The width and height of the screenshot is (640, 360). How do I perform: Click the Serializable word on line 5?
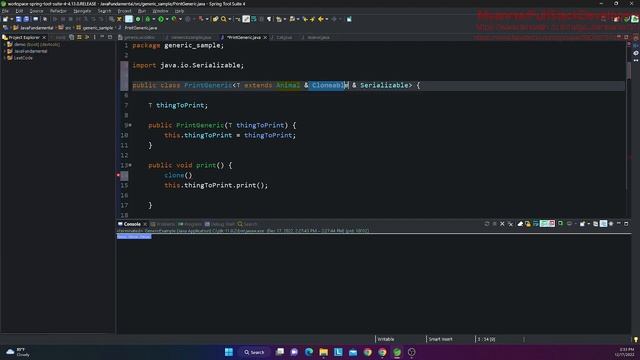[384, 85]
